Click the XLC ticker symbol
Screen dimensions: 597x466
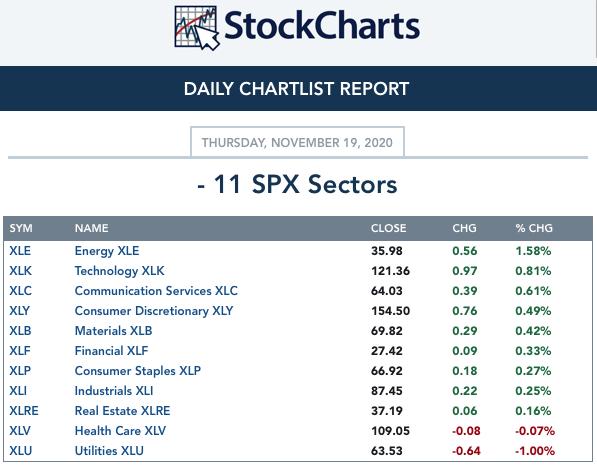click(x=21, y=291)
